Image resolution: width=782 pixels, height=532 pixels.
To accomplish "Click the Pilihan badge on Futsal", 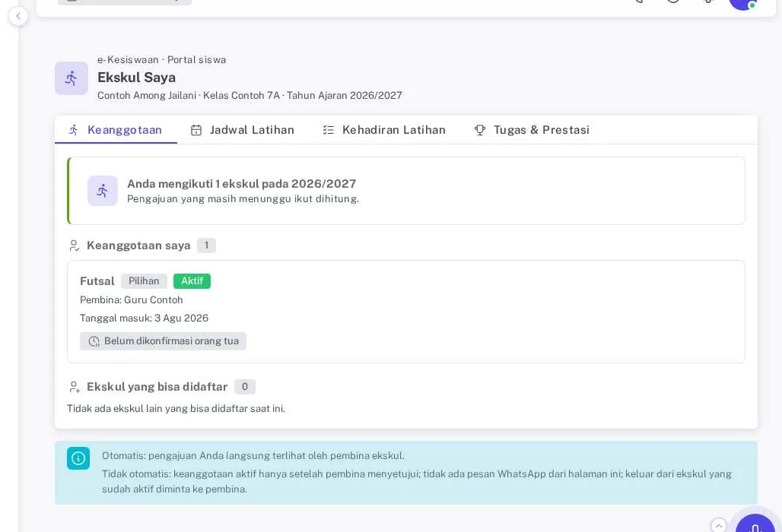I will point(144,281).
